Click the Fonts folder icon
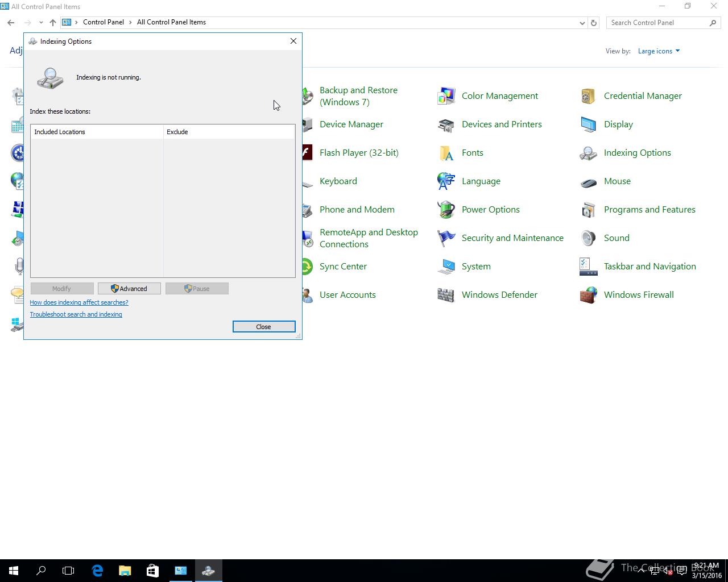 pos(446,153)
